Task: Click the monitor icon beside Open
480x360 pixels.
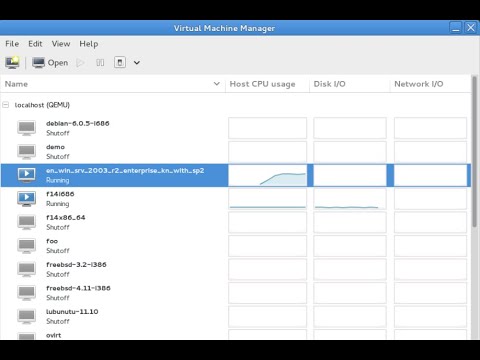Action: pos(38,62)
